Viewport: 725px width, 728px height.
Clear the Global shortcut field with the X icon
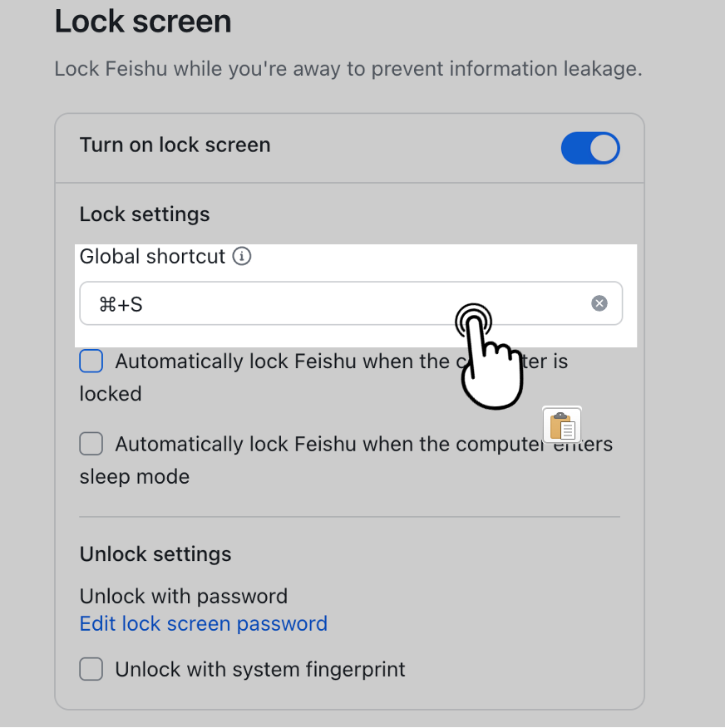click(x=599, y=303)
